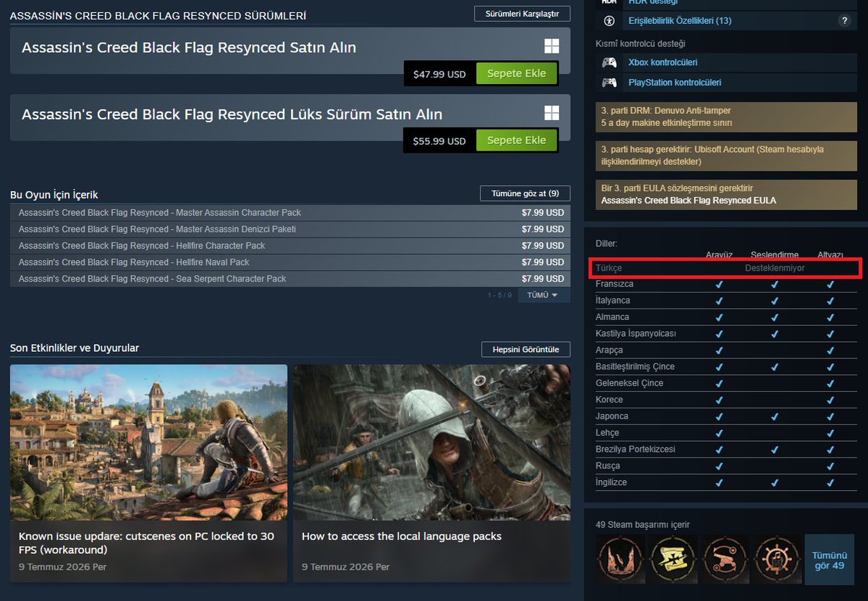The height and width of the screenshot is (601, 868).
Task: Open Hellfire Naval Pack DLC row
Action: [290, 263]
